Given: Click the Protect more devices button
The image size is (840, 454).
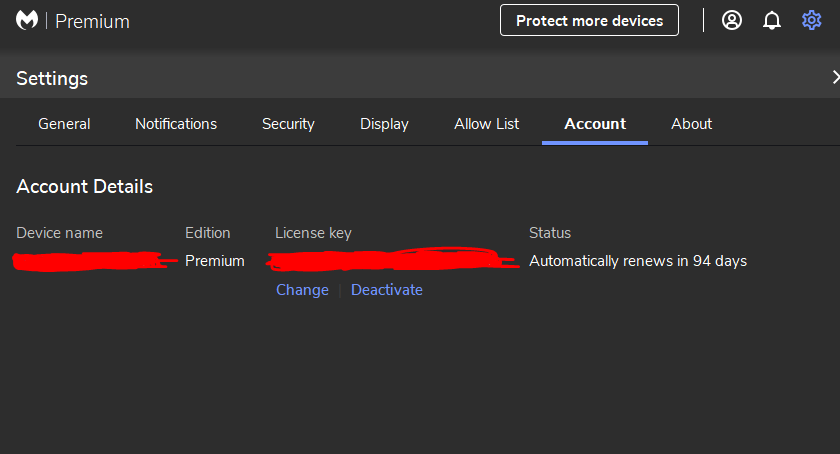Looking at the screenshot, I should pos(589,20).
